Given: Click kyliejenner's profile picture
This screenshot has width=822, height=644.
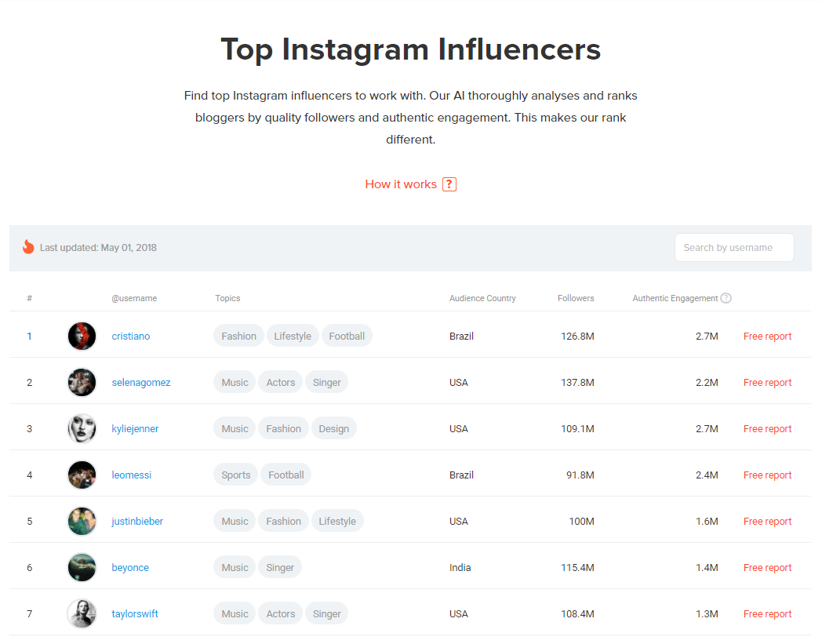Looking at the screenshot, I should pyautogui.click(x=82, y=428).
